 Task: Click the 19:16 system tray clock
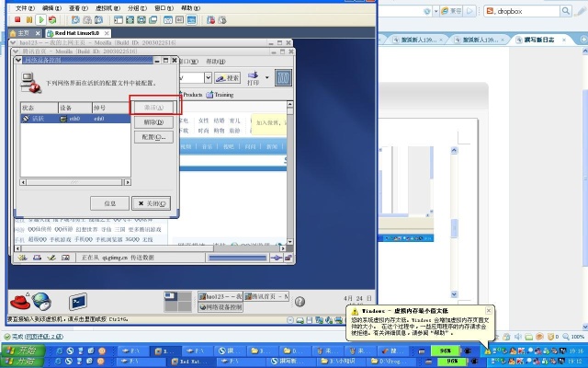point(576,351)
